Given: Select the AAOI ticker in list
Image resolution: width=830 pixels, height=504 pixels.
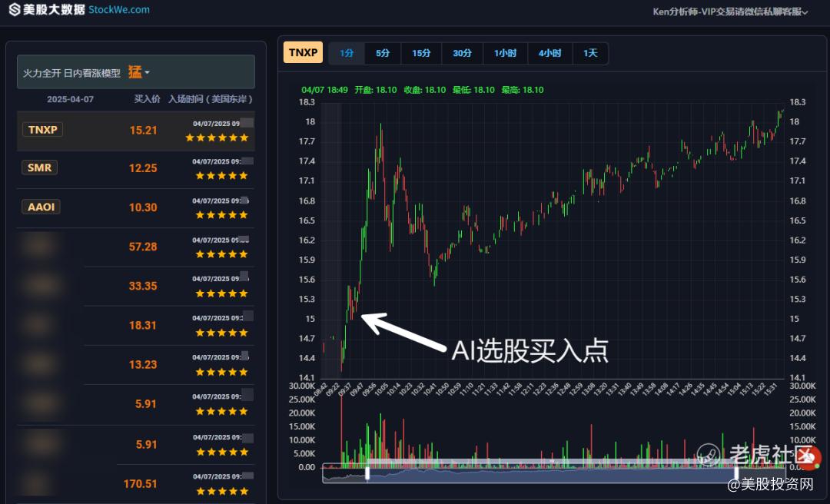Looking at the screenshot, I should tap(41, 207).
